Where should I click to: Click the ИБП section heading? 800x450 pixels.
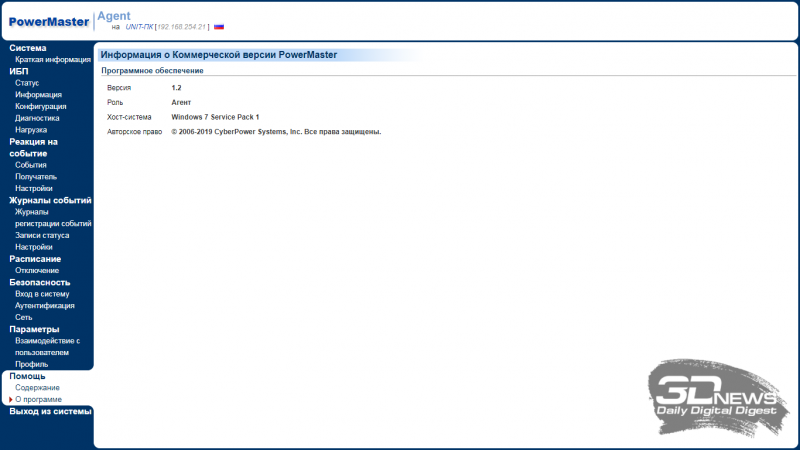[19, 72]
